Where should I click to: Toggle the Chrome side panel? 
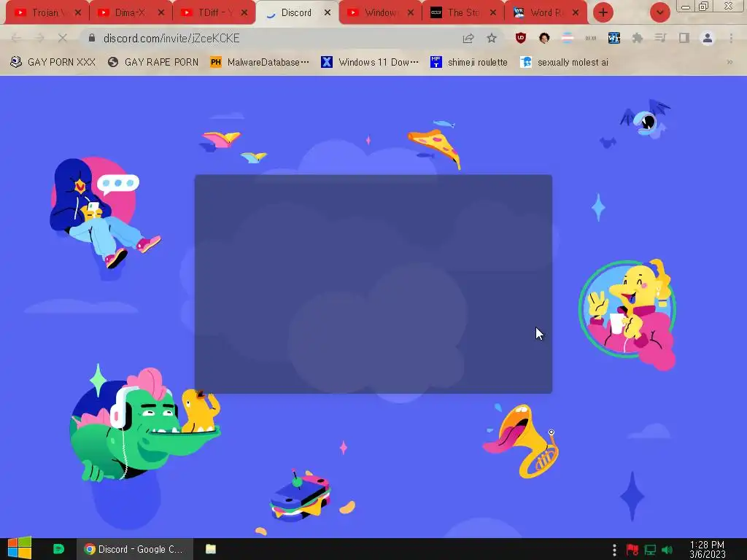[684, 38]
